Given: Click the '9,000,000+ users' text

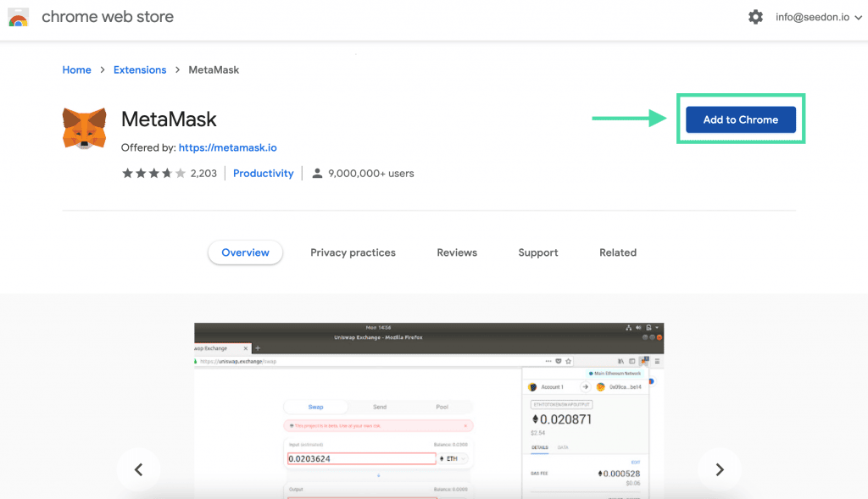Looking at the screenshot, I should tap(371, 173).
